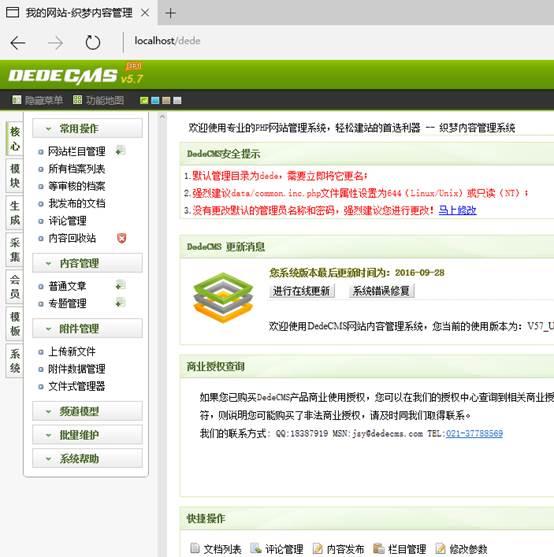Open 文件式管理器 in sidebar
Viewport: 554px width, 557px height.
[x=77, y=386]
